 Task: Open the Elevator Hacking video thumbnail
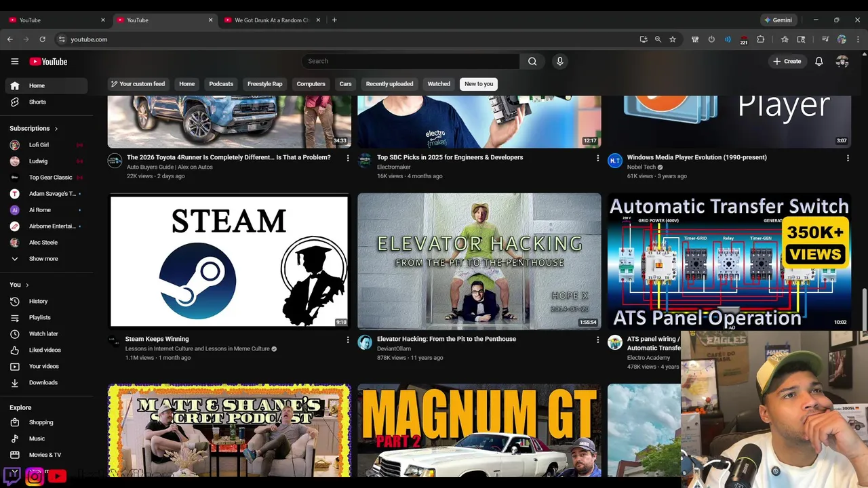(x=479, y=261)
